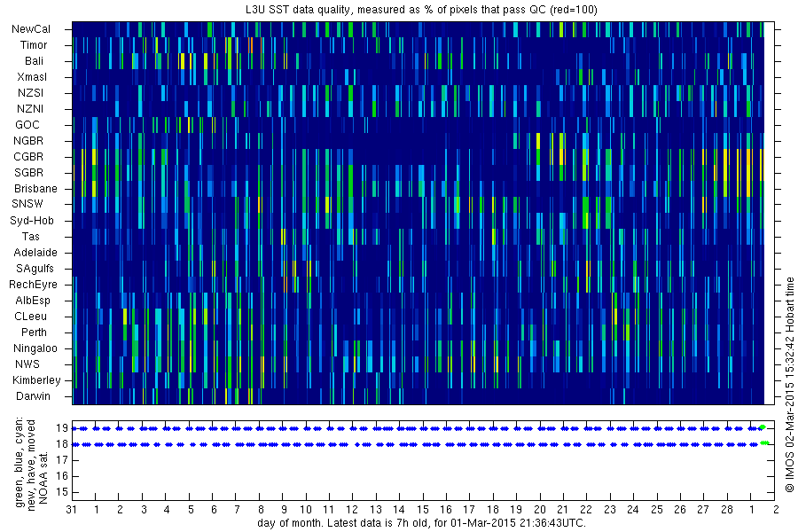Select satellite number 19 on the lower axis

[x=62, y=428]
